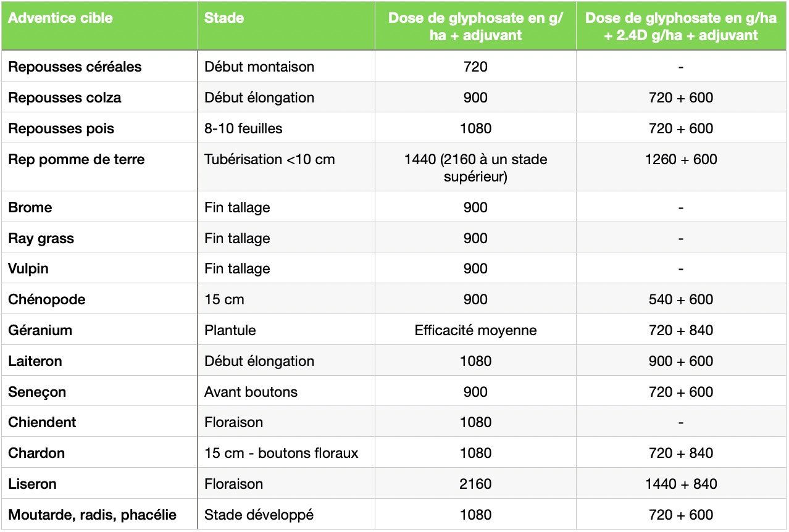789x532 pixels.
Task: Click the "Adventice cible" column header
Action: tap(61, 18)
